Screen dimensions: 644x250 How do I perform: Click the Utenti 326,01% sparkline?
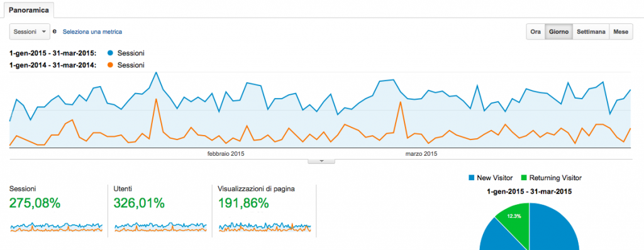160,227
